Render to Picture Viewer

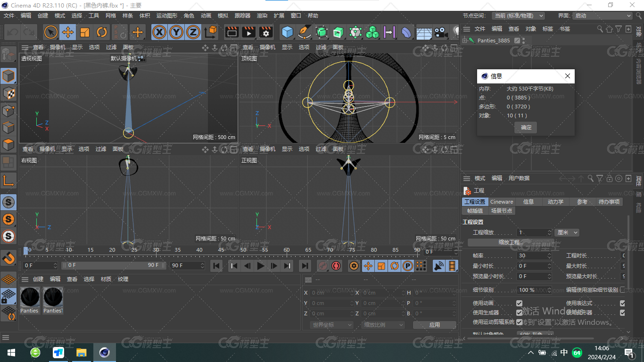coord(249,32)
